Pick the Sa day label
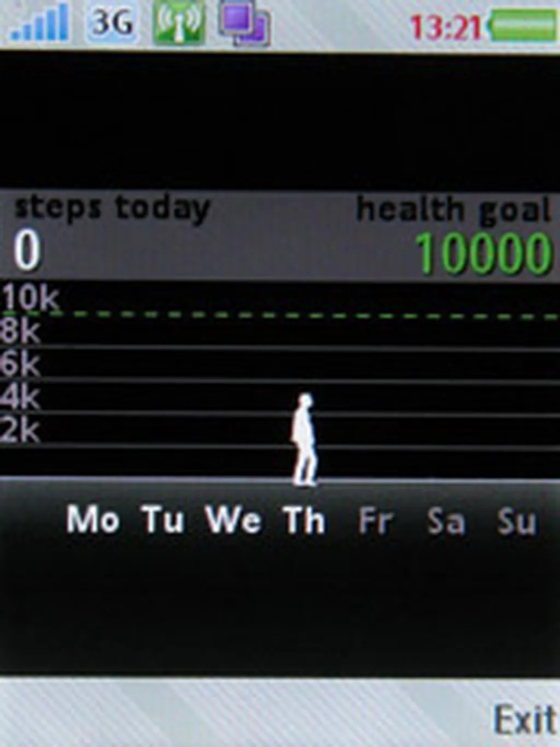 [x=446, y=522]
